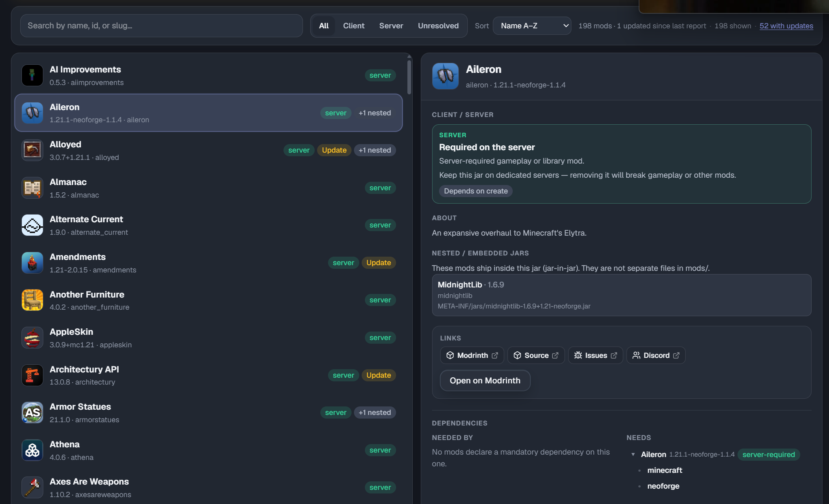Filter list to Server mods
This screenshot has width=829, height=504.
391,26
